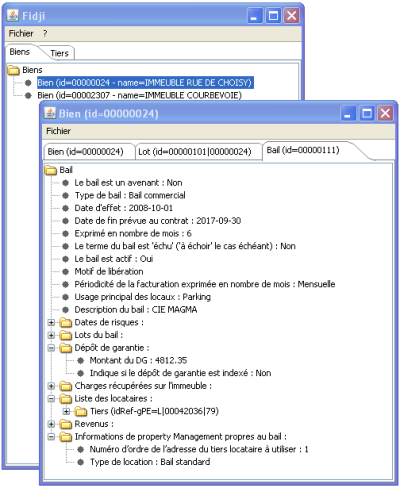
Task: Click the Bail root folder icon
Action: pos(51,170)
